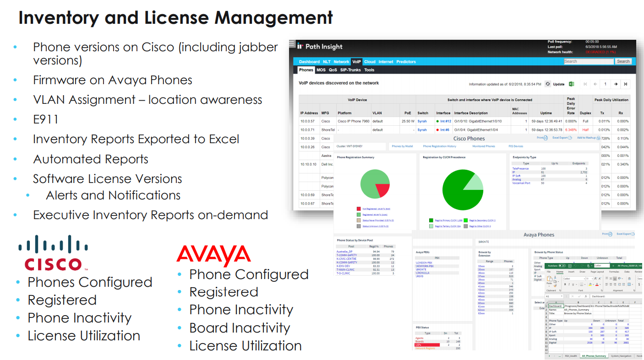Click the Search button
Screen dimensions: 644x360
[623, 61]
